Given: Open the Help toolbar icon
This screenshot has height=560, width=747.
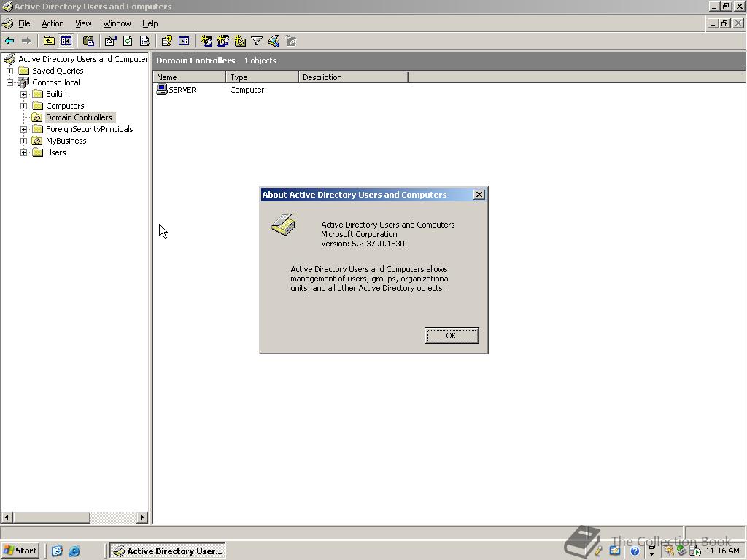Looking at the screenshot, I should (166, 42).
